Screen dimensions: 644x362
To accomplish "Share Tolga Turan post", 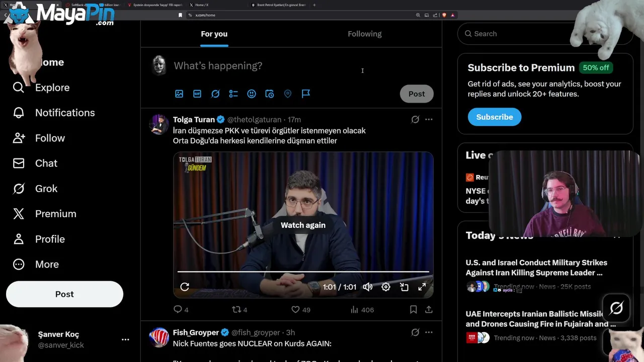I will pyautogui.click(x=429, y=310).
